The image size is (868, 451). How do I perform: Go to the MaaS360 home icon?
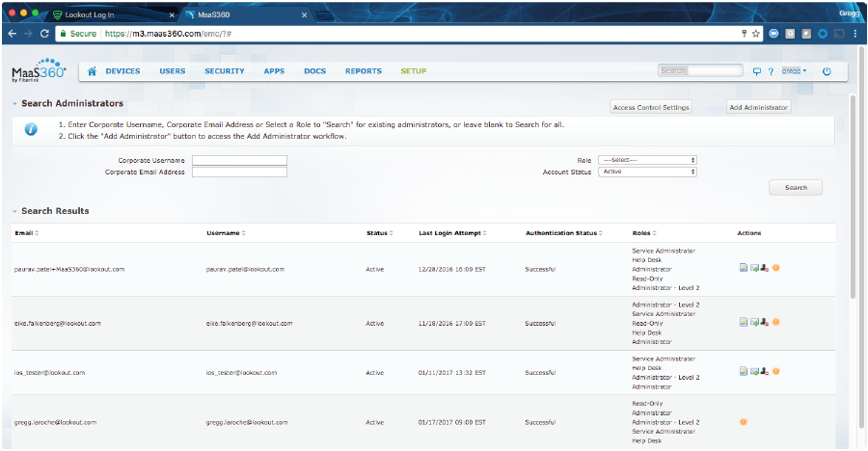92,71
